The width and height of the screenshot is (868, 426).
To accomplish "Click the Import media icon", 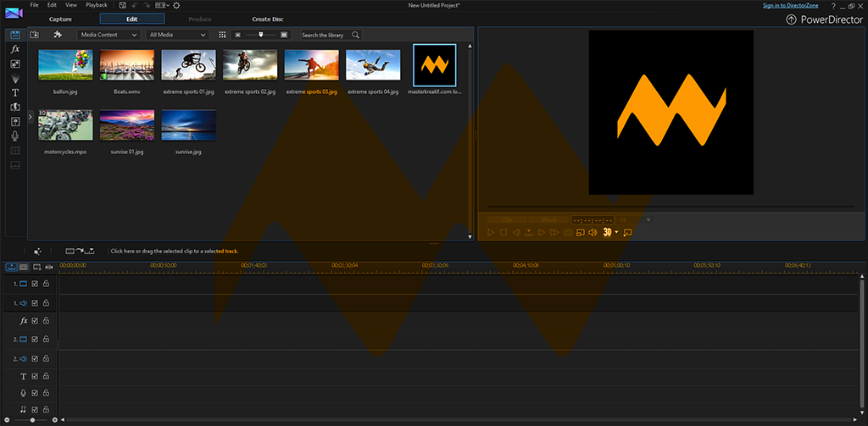I will click(34, 35).
